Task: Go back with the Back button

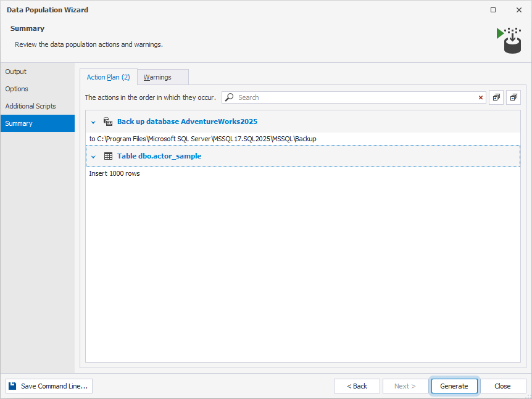Action: [357, 386]
